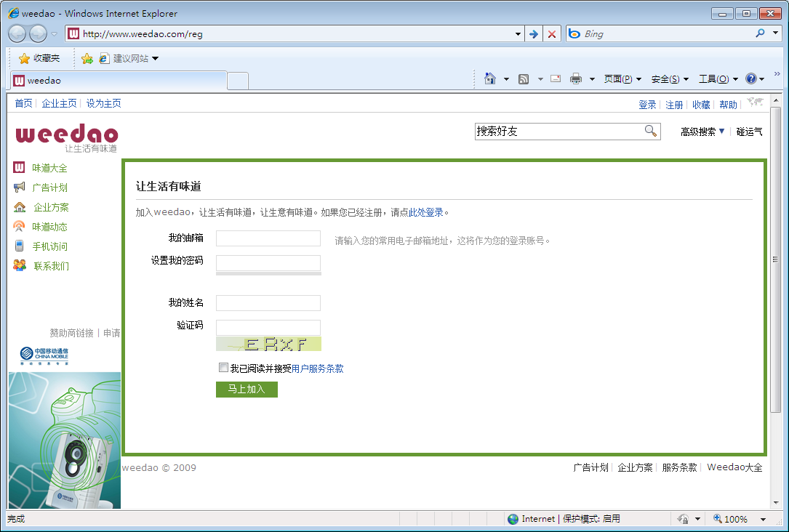Viewport: 789px width, 532px height.
Task: Click the Weedao大全 footer link
Action: click(734, 467)
